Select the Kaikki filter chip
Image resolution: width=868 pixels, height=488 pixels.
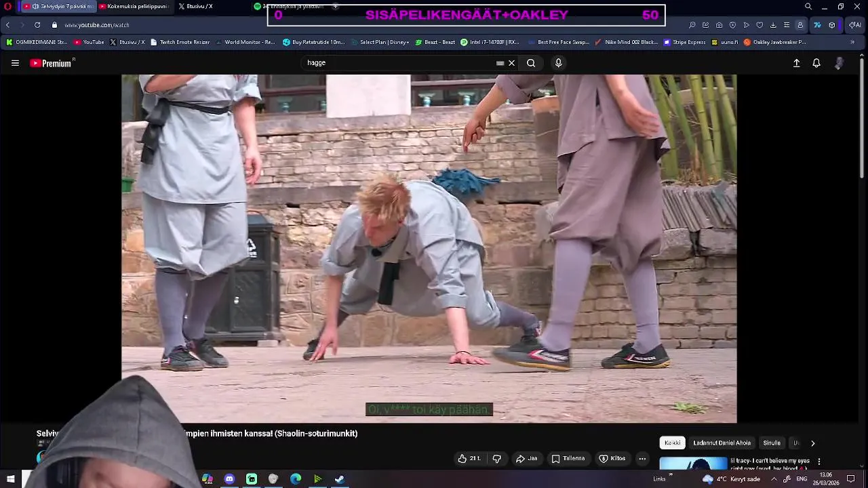tap(672, 443)
